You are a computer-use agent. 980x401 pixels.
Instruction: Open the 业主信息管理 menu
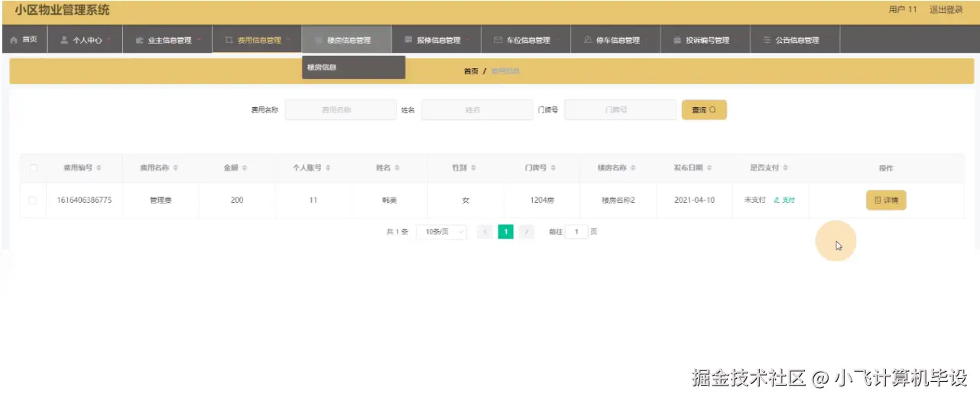(x=167, y=40)
